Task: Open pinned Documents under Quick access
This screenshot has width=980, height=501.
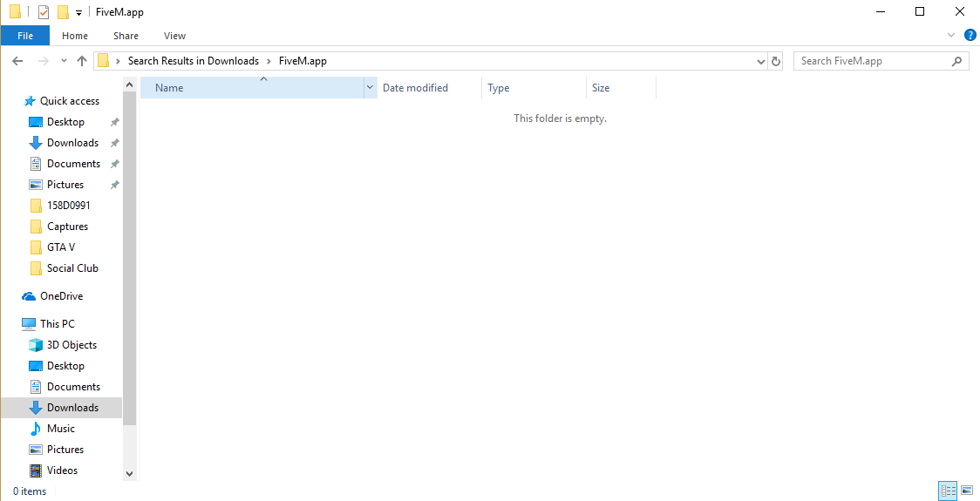Action: tap(73, 164)
